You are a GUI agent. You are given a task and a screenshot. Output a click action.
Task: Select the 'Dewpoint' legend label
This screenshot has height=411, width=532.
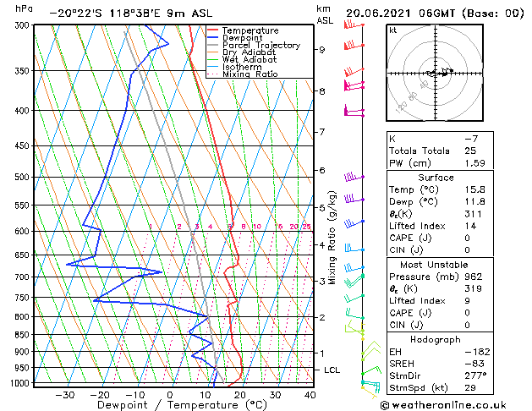242,38
